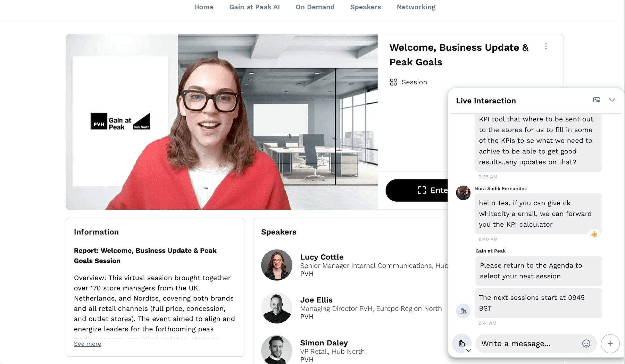The height and width of the screenshot is (364, 625).
Task: Click the 9:35 AM message timestamp
Action: [x=488, y=177]
